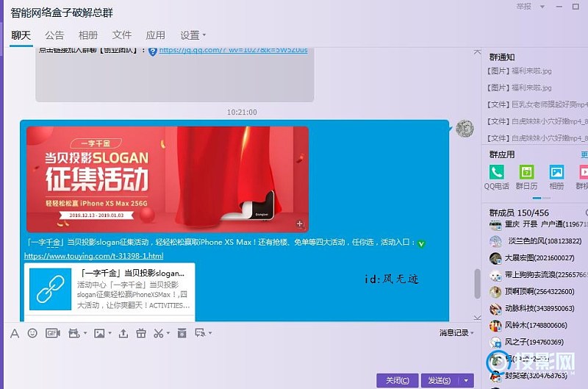588x389 pixels.
Task: Open the touying.com/t-31398-1.html link
Action: [94, 256]
